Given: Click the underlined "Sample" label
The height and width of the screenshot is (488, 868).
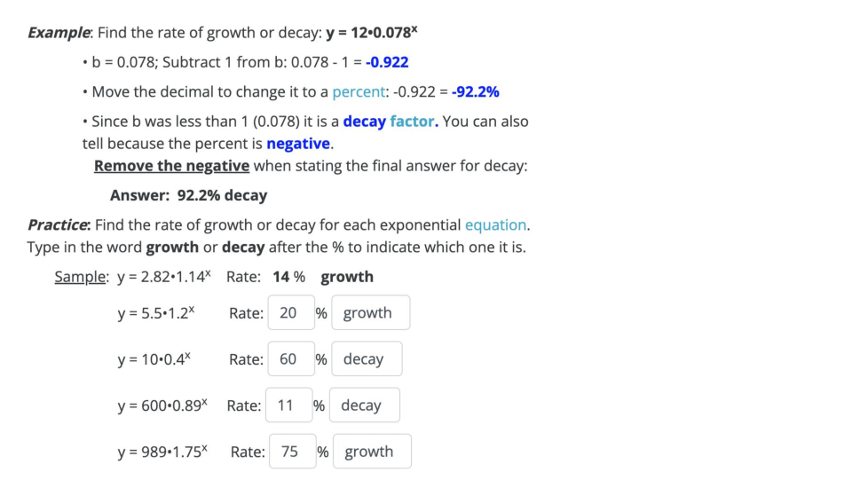Looking at the screenshot, I should [80, 277].
